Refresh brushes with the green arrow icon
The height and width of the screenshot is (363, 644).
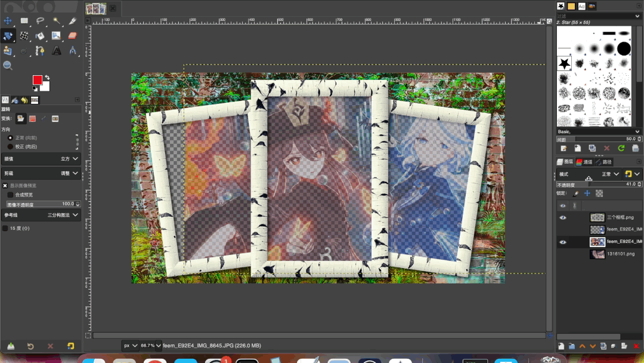[621, 149]
